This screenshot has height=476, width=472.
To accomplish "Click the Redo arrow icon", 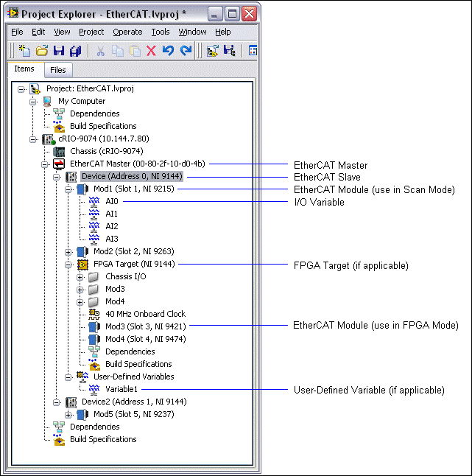I will coord(186,50).
